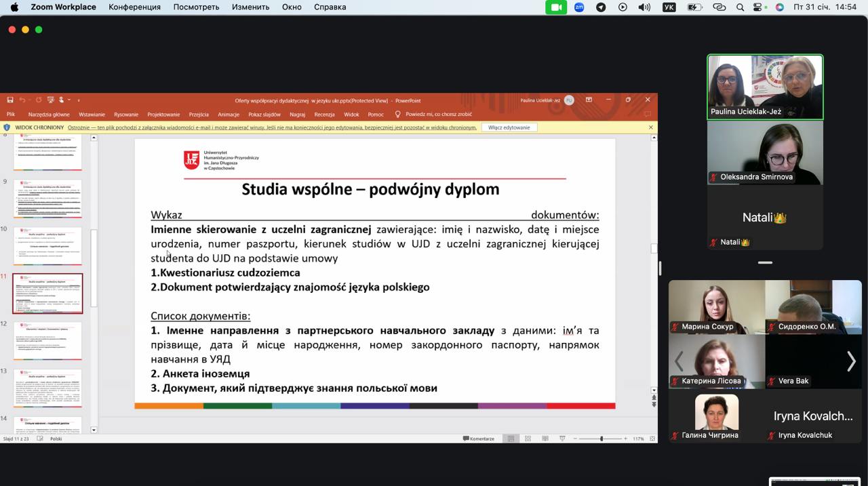
Task: Click Марина Сокур video tile
Action: click(x=717, y=307)
